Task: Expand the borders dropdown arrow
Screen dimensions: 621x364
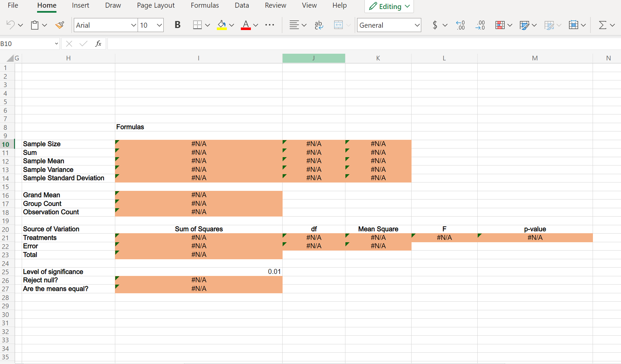Action: (207, 25)
